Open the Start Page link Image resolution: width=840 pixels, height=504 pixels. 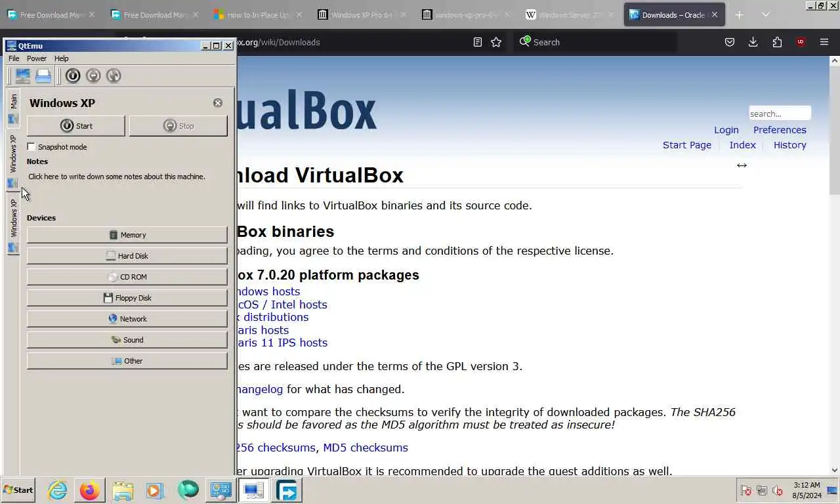[687, 145]
